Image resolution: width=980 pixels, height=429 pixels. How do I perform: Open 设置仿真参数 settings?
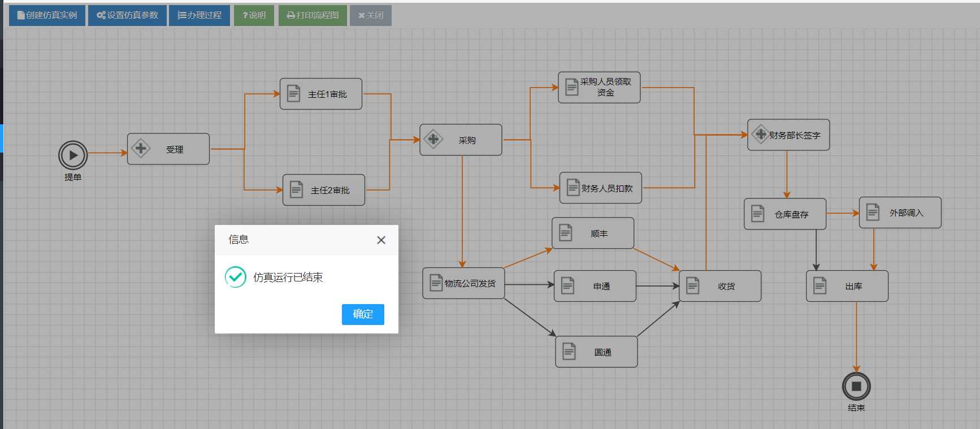pyautogui.click(x=127, y=15)
